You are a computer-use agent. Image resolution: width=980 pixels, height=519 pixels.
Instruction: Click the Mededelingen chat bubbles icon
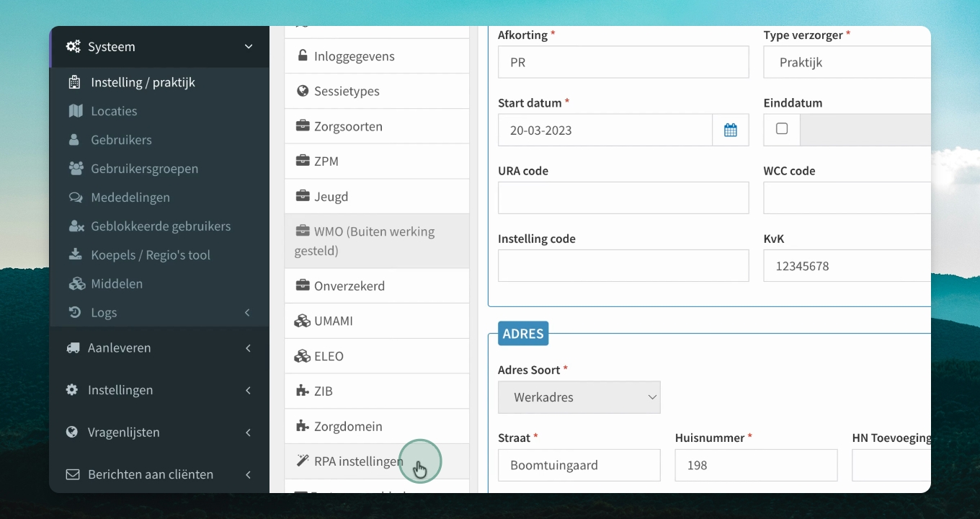(x=76, y=198)
